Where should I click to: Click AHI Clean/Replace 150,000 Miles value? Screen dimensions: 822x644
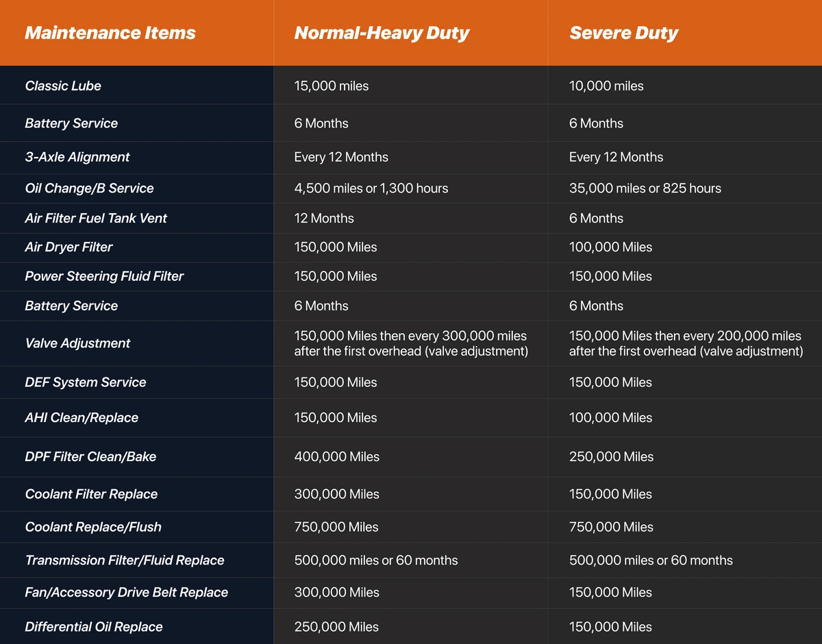[336, 418]
